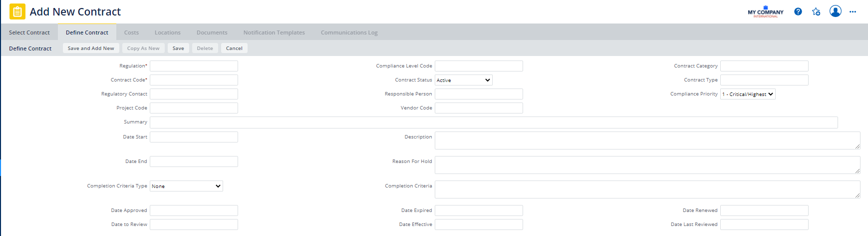Click the Regulation input field

[x=194, y=66]
